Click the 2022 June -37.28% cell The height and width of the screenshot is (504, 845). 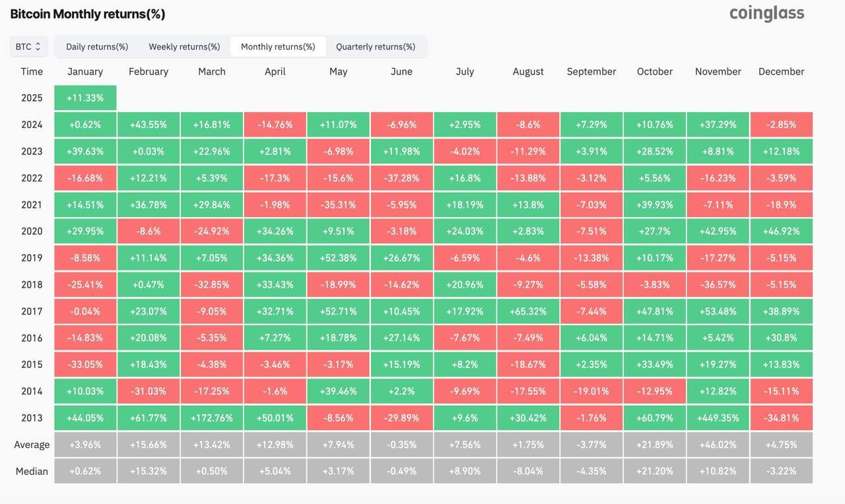(401, 178)
